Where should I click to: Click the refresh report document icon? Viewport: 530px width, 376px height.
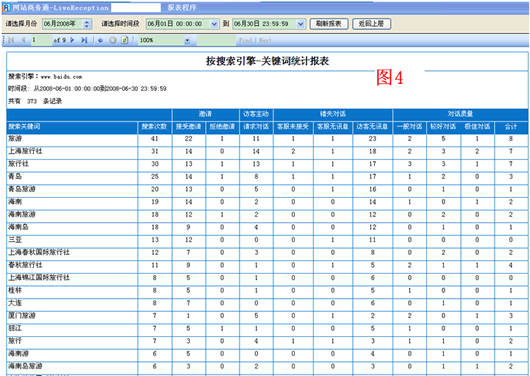pos(125,41)
